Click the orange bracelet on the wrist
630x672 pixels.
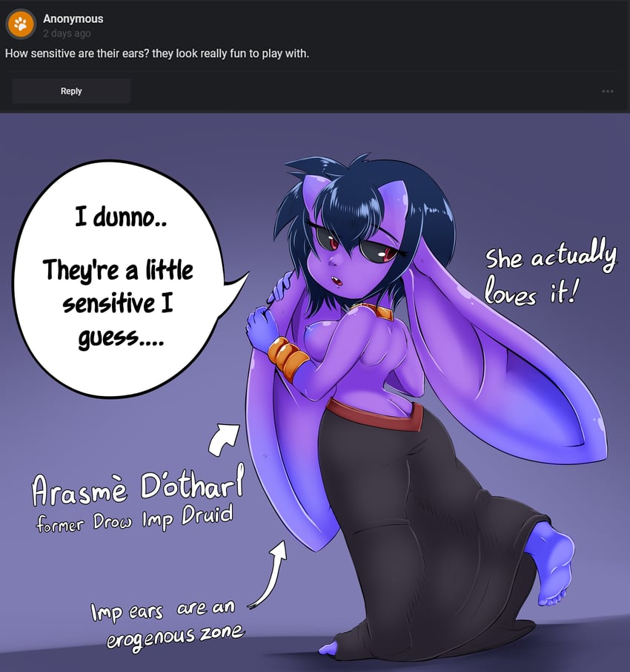(288, 358)
